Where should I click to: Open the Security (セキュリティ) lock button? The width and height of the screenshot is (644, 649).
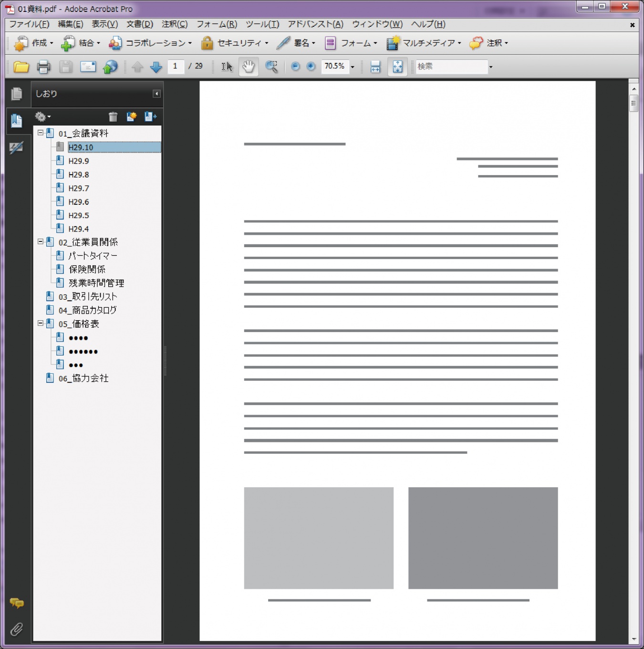coord(234,43)
